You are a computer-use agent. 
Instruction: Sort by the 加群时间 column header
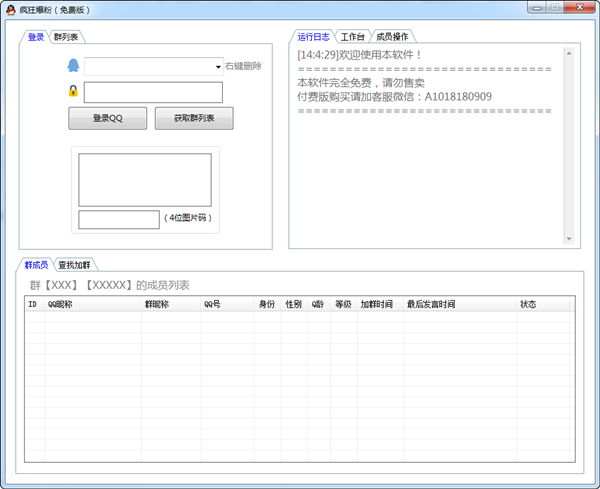coord(380,304)
